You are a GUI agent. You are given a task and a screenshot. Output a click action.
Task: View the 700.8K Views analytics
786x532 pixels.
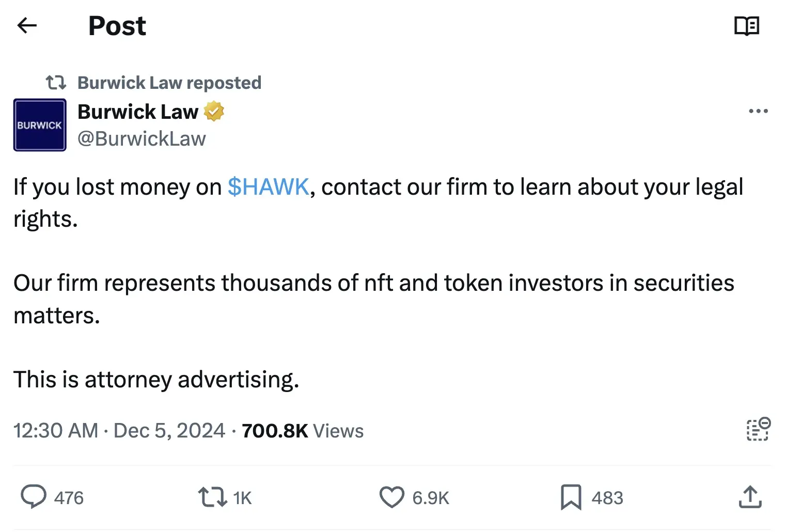pyautogui.click(x=303, y=431)
